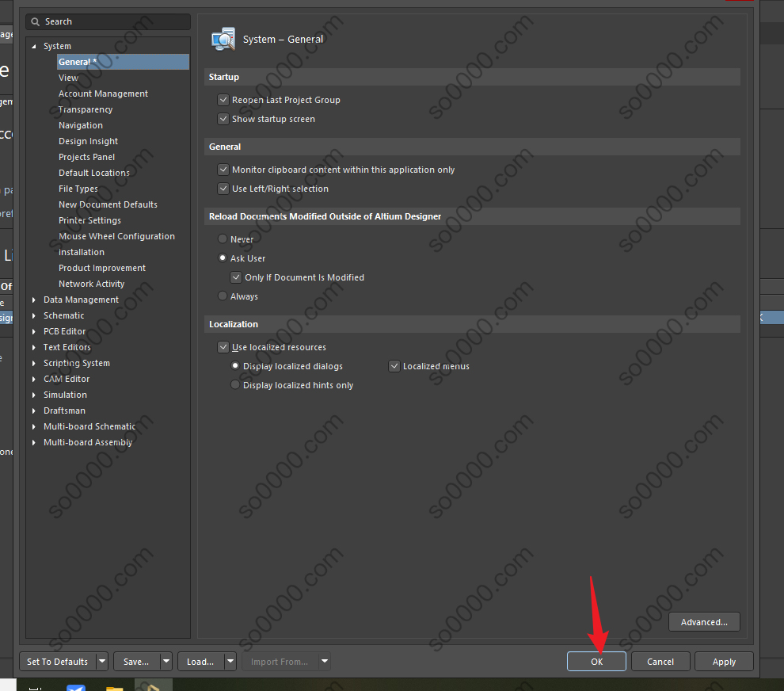Click the mail app icon in taskbar

tap(75, 688)
